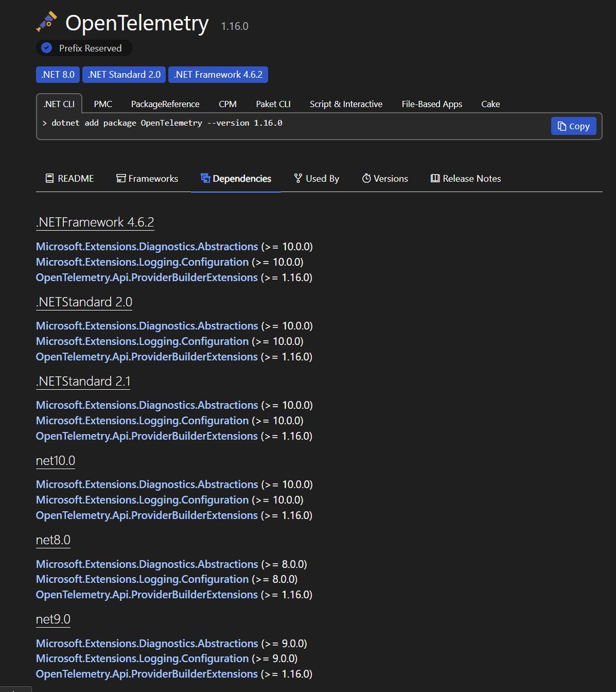Open the Versions section tab
This screenshot has width=616, height=692.
pos(385,178)
